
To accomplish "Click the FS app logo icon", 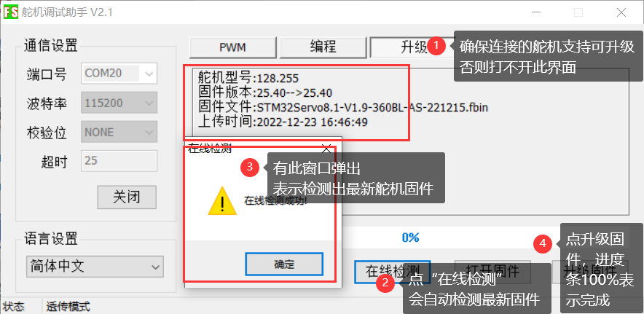I will 11,12.
